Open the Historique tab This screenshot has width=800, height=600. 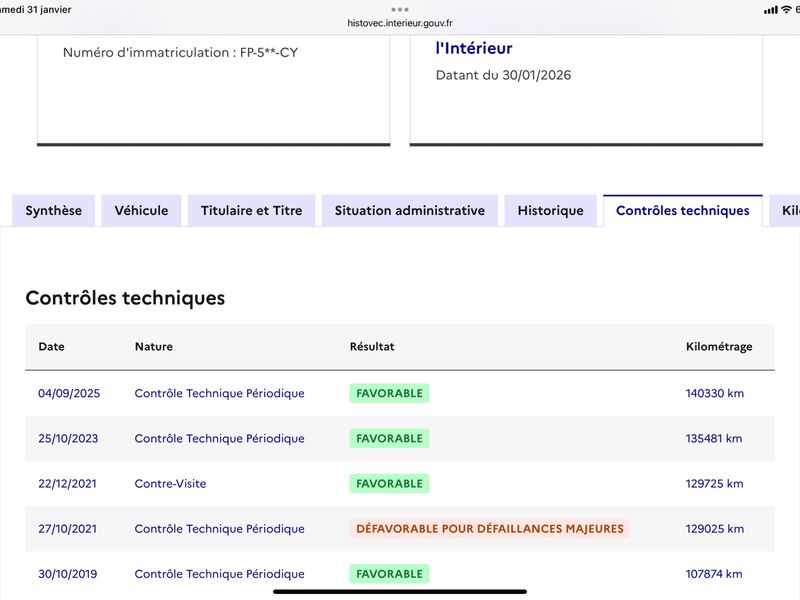[x=550, y=211]
